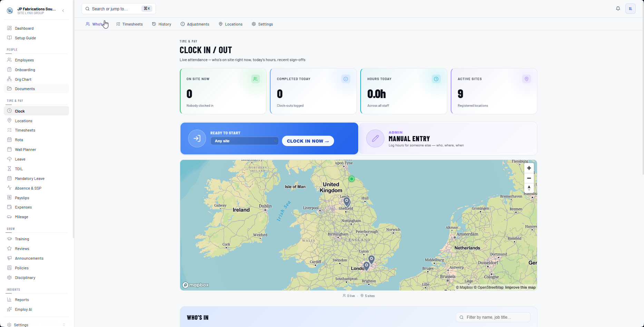Click the Disciplinary scales icon
Viewport: 644px width, 327px height.
(x=9, y=278)
